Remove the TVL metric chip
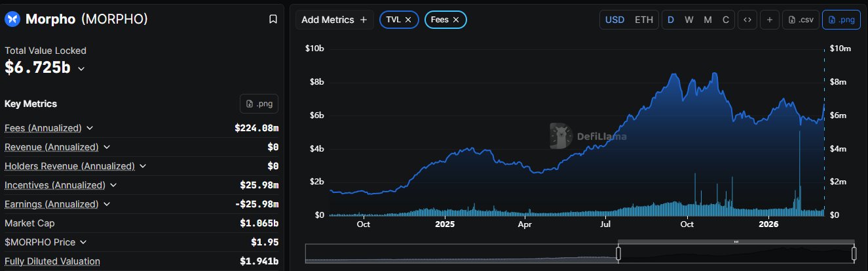 click(x=408, y=20)
